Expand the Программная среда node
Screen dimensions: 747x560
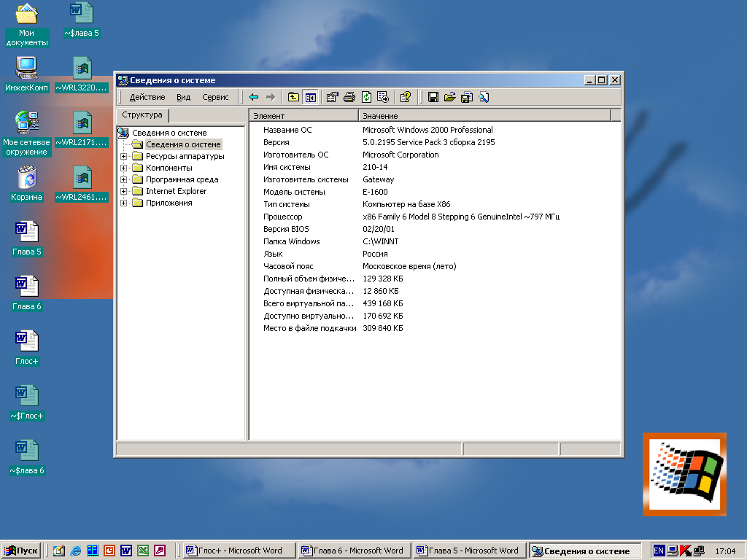123,179
